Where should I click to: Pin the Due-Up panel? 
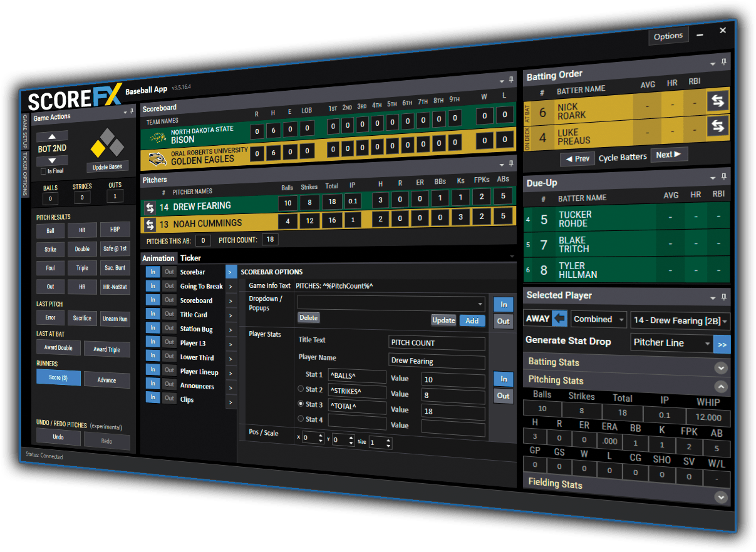click(723, 176)
